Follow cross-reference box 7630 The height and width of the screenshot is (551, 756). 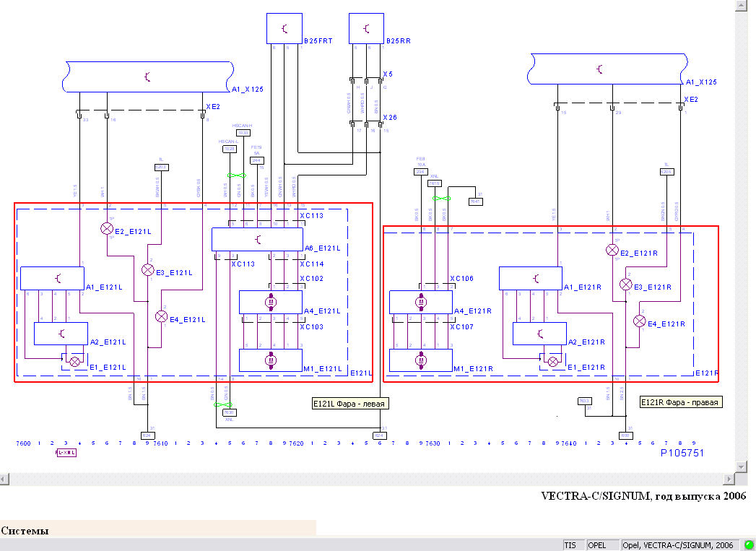[229, 412]
